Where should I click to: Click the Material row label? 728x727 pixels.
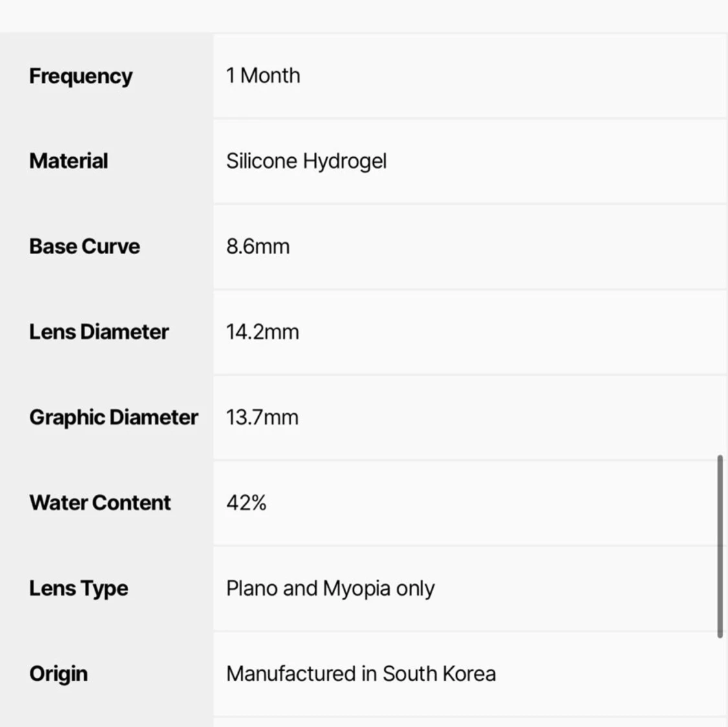pos(69,161)
